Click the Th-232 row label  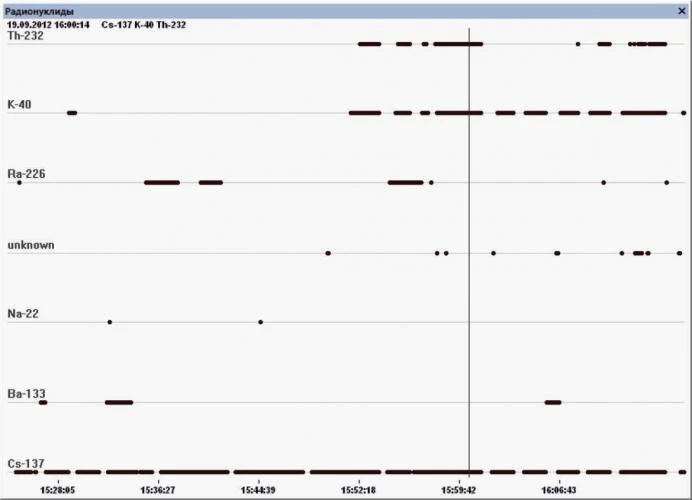point(26,36)
